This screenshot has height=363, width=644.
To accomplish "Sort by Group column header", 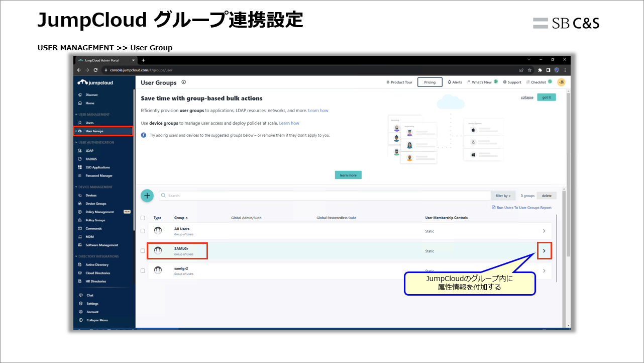I will [x=181, y=218].
